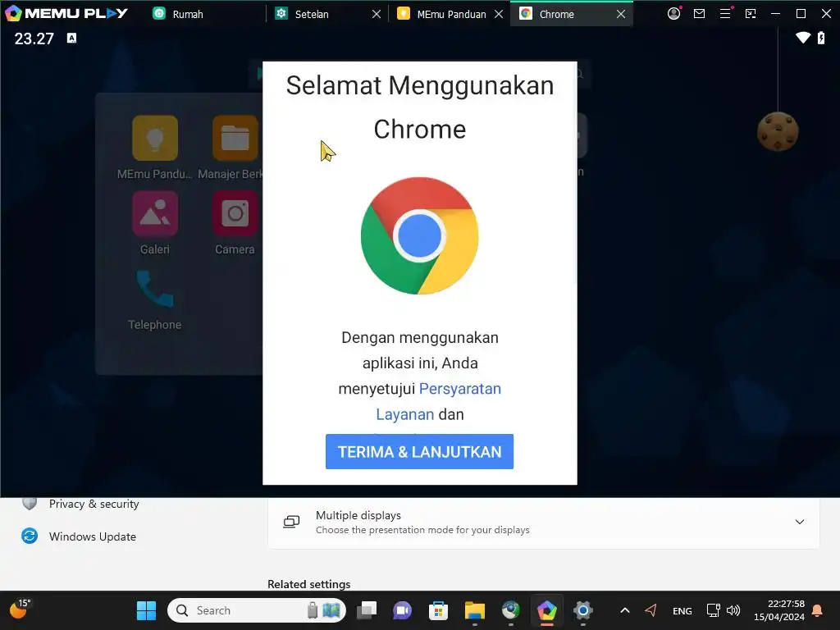Viewport: 840px width, 630px height.
Task: Switch to the Rumah tab
Action: pos(178,14)
